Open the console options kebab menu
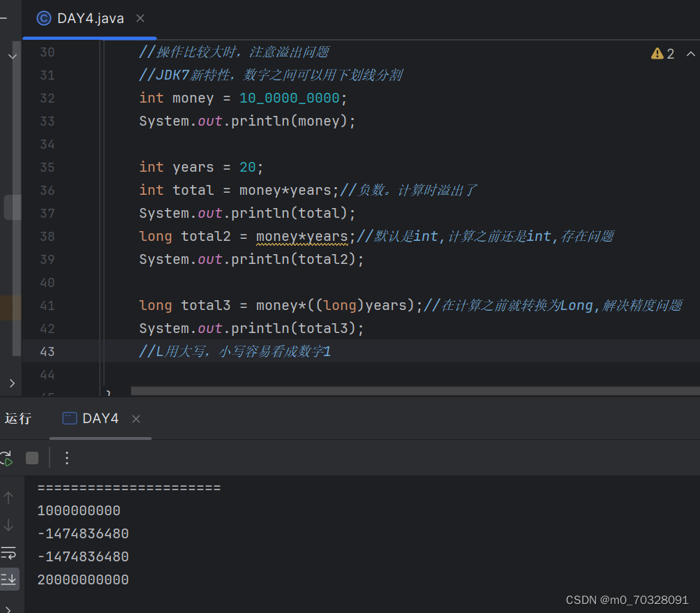This screenshot has width=700, height=613. (x=66, y=458)
